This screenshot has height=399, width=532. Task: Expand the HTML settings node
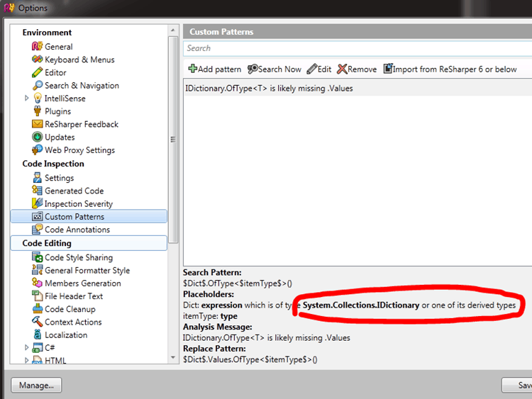pos(27,361)
